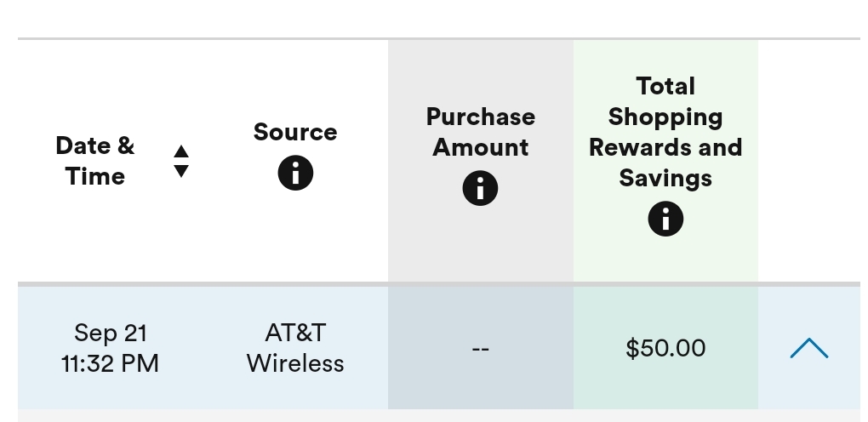The image size is (868, 422).
Task: Click info icon under Total Shopping Rewards and Savings
Action: click(x=665, y=219)
